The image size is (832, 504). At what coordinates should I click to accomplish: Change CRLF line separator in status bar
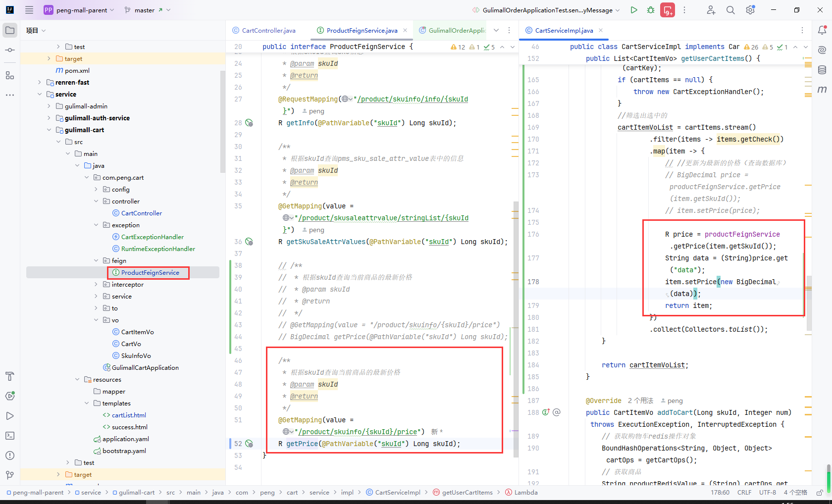[744, 493]
